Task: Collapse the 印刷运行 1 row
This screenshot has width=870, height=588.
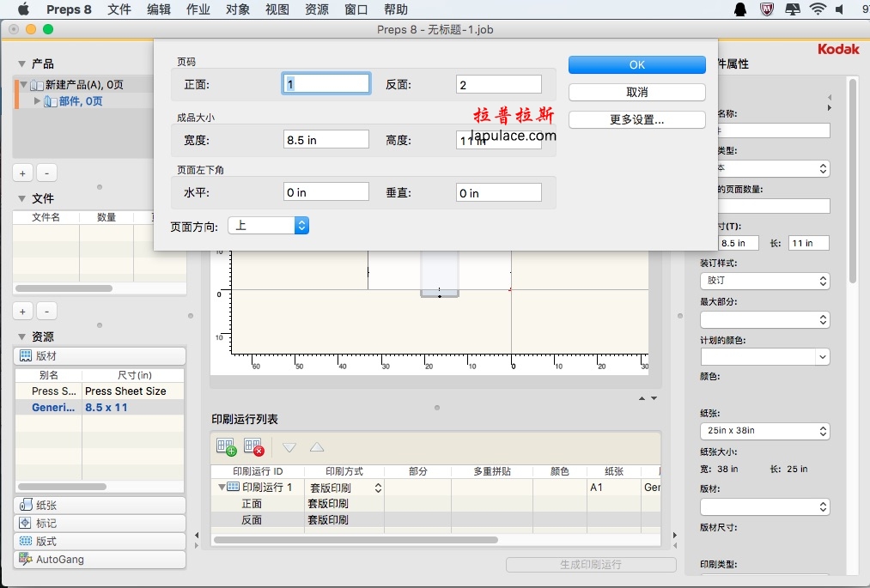Action: point(222,488)
